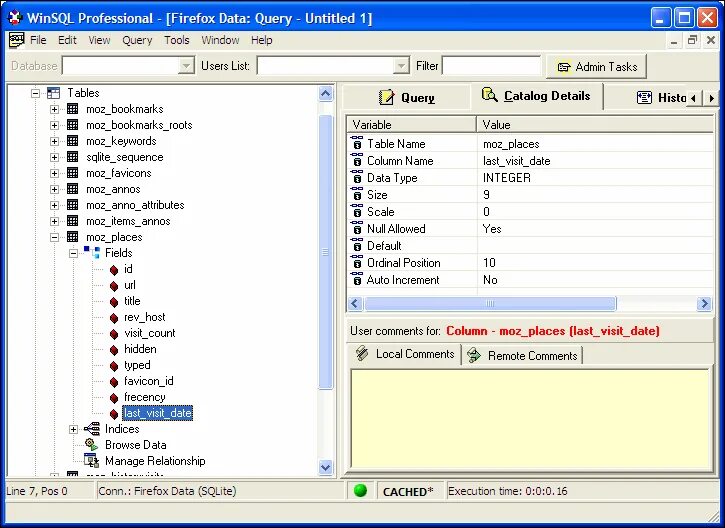Image resolution: width=725 pixels, height=528 pixels.
Task: Select the Remote Comments tab
Action: coord(522,356)
